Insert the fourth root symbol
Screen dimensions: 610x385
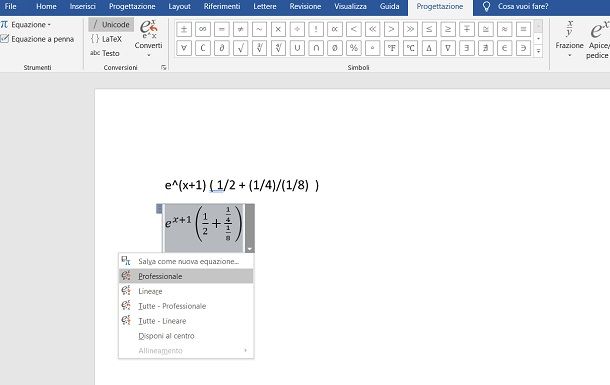pyautogui.click(x=278, y=48)
